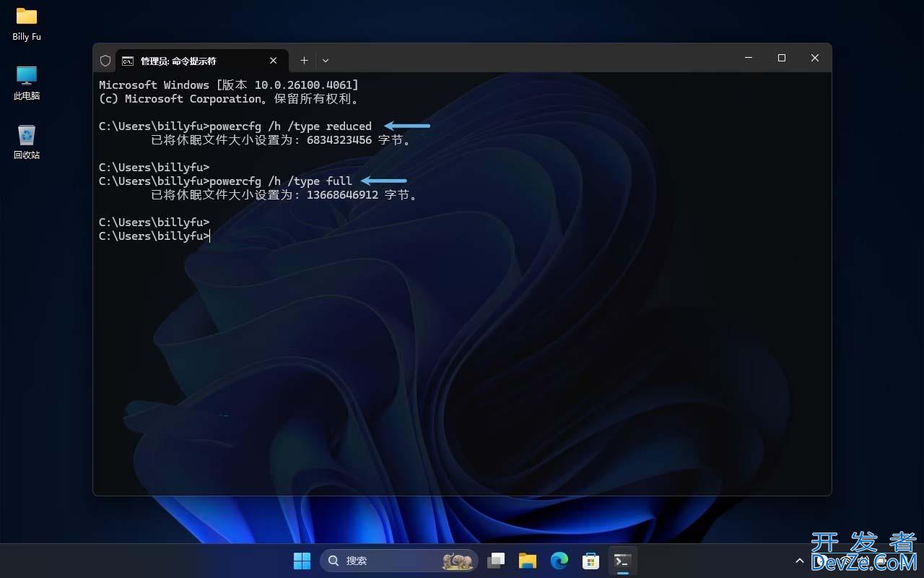This screenshot has height=578, width=924.
Task: Select the 此电脑 desktop icon
Action: pyautogui.click(x=27, y=82)
